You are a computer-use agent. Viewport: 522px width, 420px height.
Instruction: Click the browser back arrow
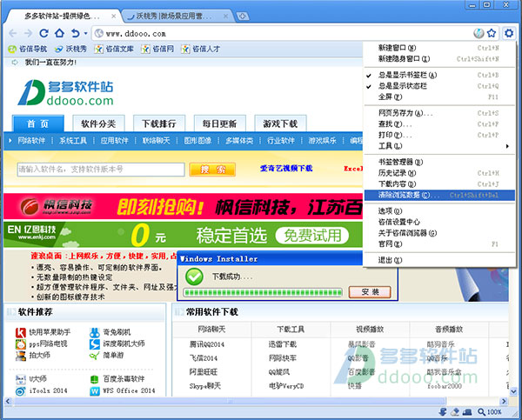pyautogui.click(x=13, y=33)
